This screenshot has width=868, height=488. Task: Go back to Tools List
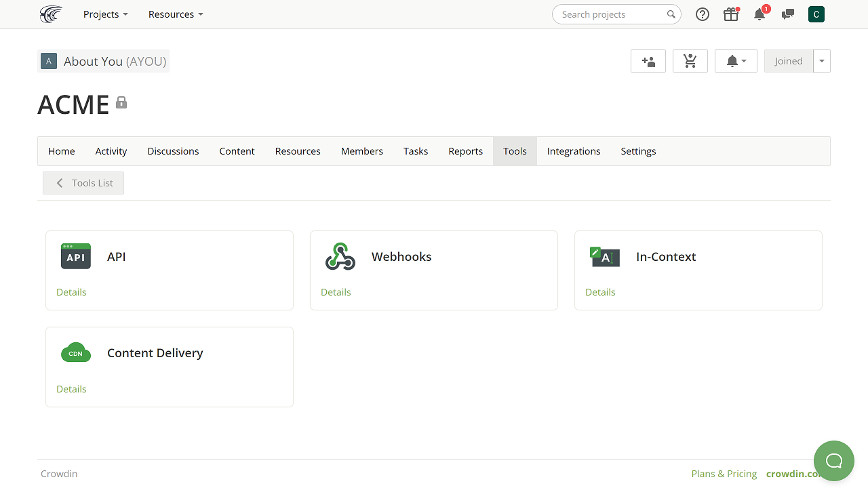(83, 183)
